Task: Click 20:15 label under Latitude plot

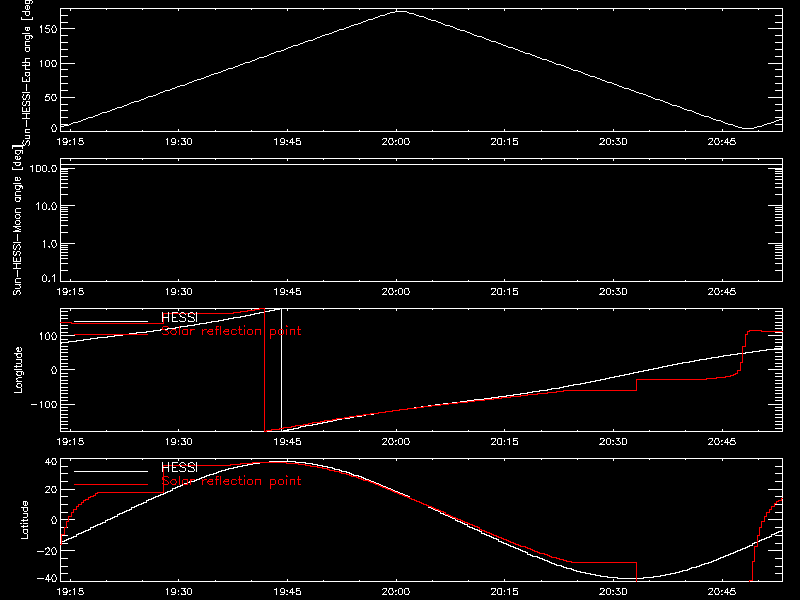Action: click(x=504, y=592)
